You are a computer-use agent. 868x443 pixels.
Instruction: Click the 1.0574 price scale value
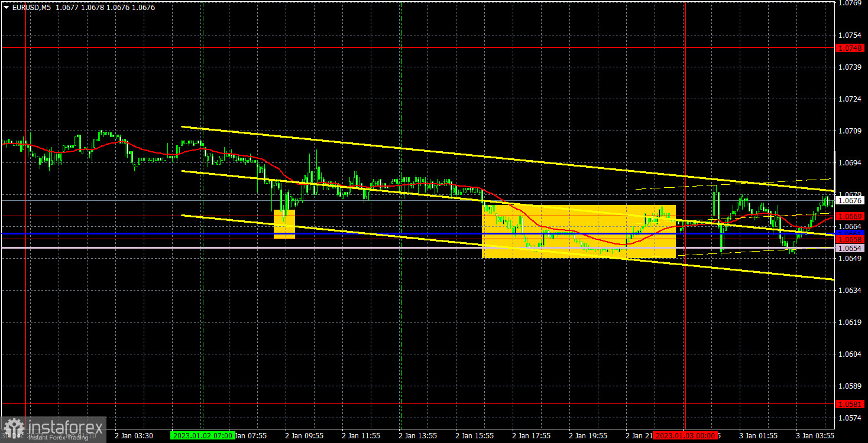850,418
